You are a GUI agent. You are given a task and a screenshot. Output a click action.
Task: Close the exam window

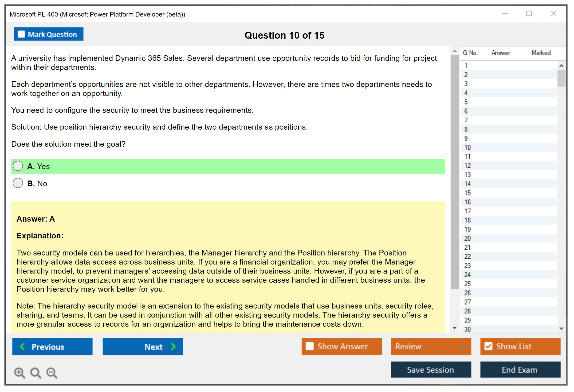(553, 14)
